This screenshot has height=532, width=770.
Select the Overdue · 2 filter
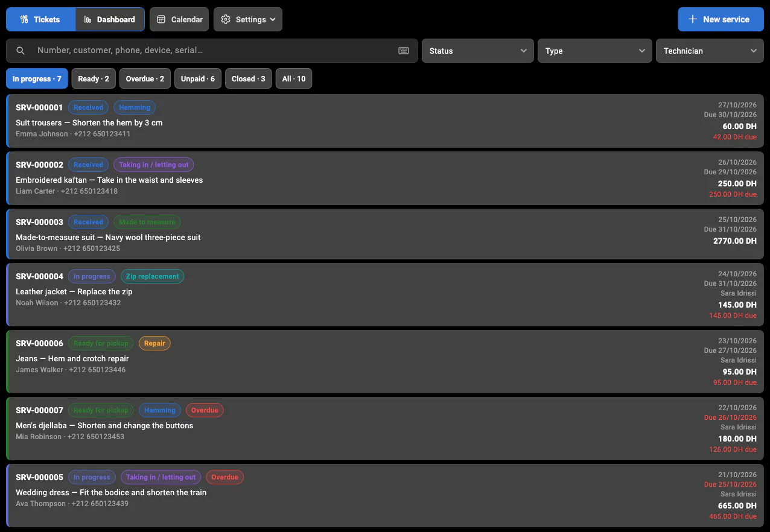point(145,78)
